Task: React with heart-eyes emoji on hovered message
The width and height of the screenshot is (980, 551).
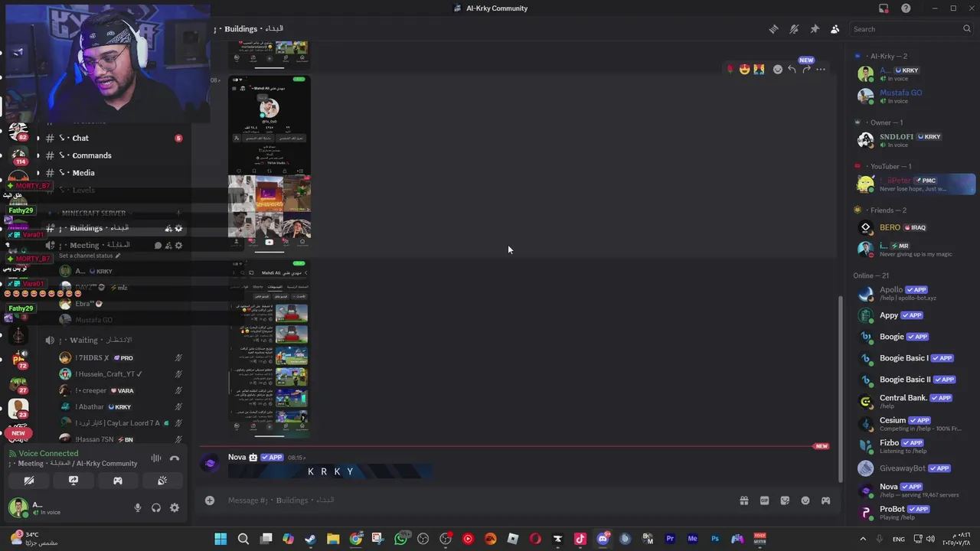Action: click(744, 70)
